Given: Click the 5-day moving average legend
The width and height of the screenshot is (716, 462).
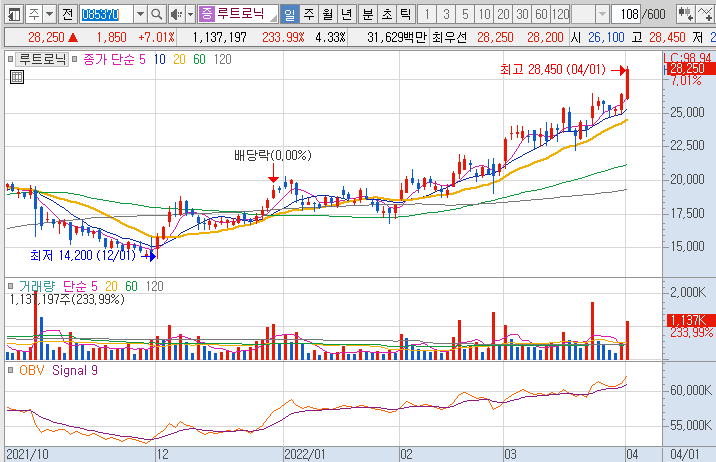Looking at the screenshot, I should (x=142, y=59).
